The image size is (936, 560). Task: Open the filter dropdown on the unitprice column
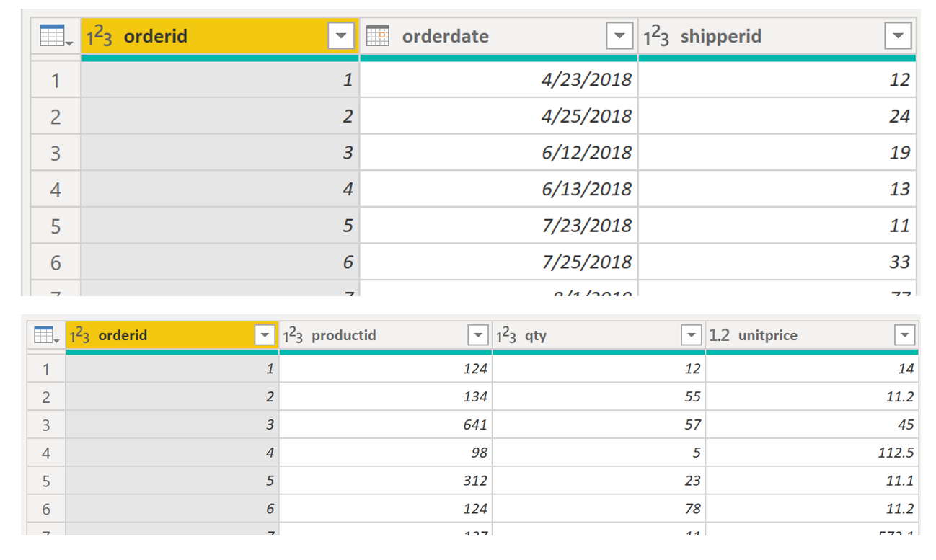point(906,335)
